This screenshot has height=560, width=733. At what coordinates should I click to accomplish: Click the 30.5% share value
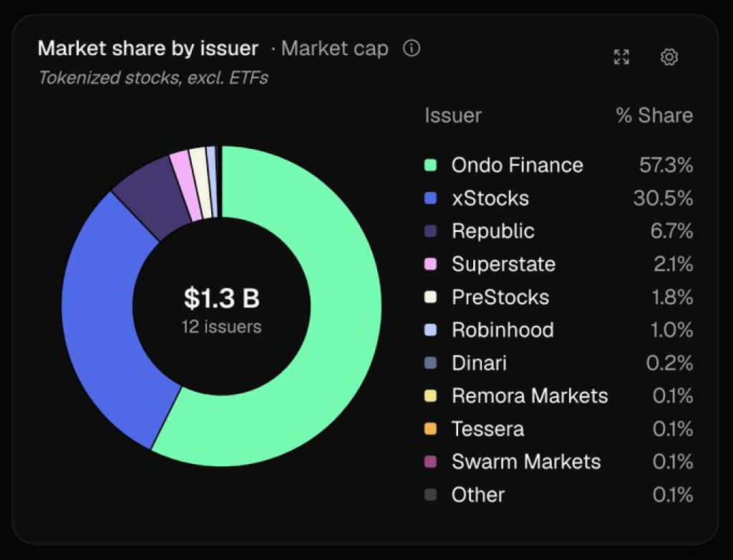tap(664, 198)
